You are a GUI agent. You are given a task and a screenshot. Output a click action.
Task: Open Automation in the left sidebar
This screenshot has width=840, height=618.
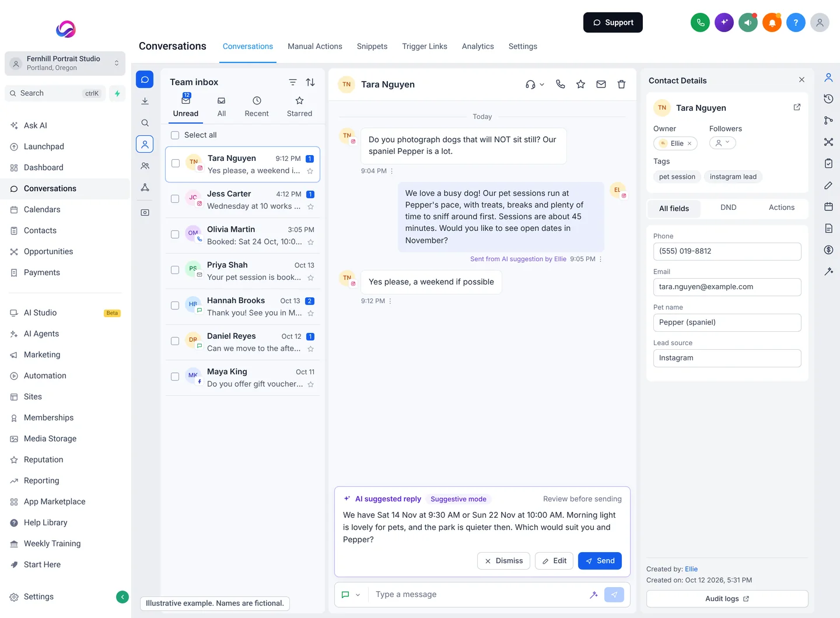[x=45, y=375]
